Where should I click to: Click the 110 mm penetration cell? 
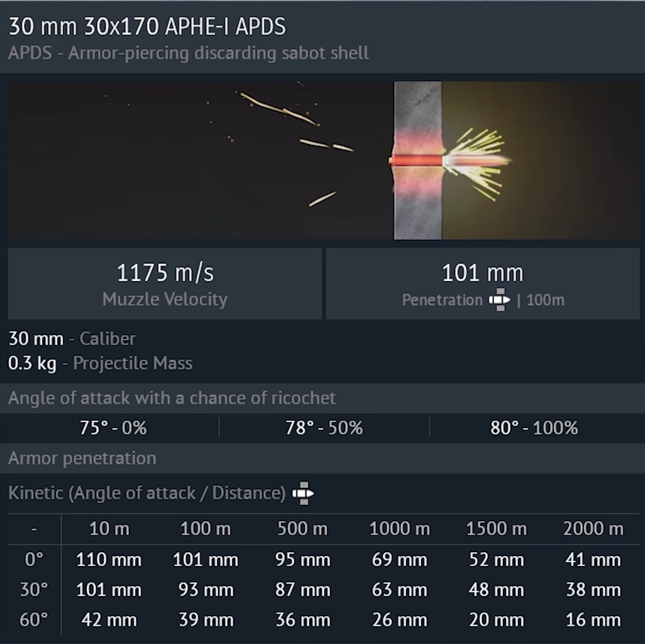pyautogui.click(x=109, y=560)
